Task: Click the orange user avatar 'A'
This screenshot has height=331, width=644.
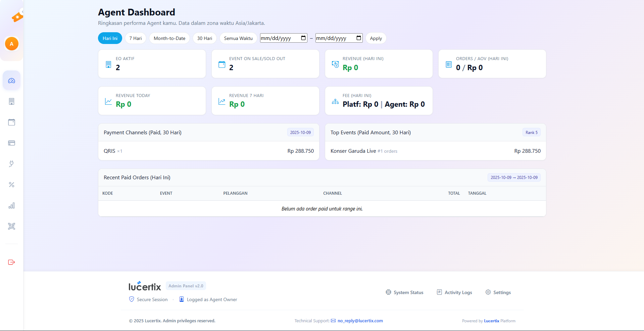Action: click(x=12, y=44)
